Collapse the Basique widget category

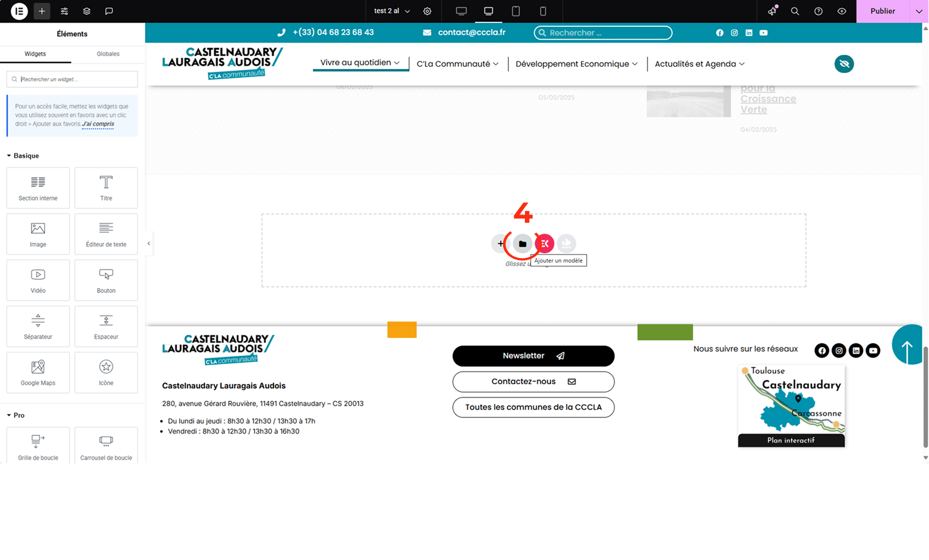(23, 156)
